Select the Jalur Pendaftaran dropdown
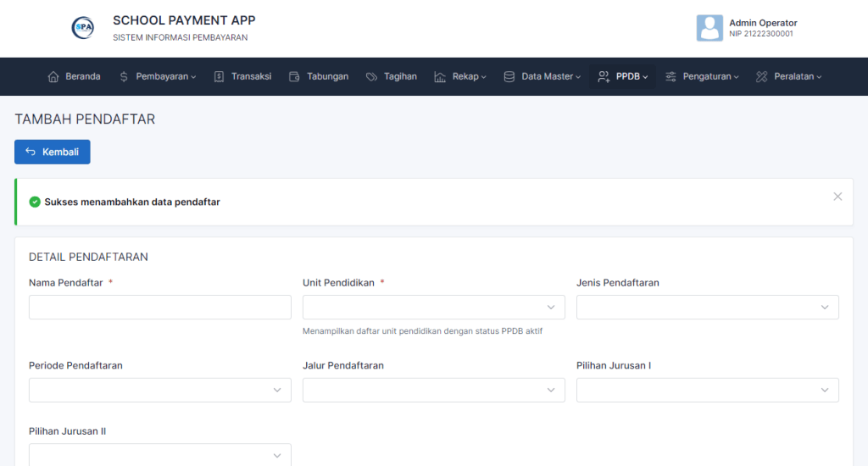Image resolution: width=868 pixels, height=466 pixels. pyautogui.click(x=433, y=390)
